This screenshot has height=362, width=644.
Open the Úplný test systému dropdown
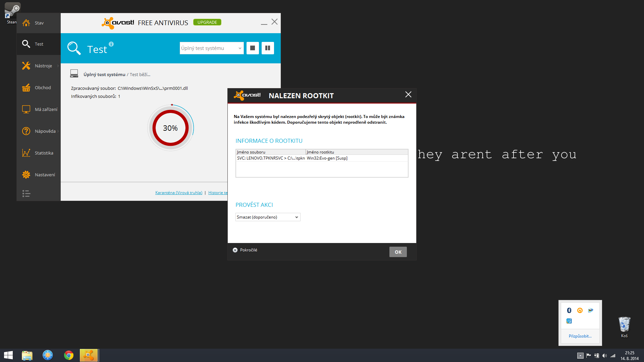[211, 48]
